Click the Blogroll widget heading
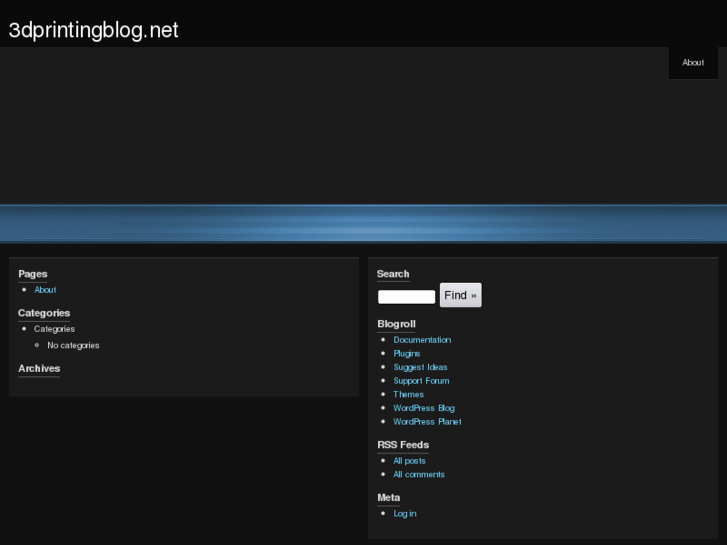727x545 pixels. tap(396, 324)
